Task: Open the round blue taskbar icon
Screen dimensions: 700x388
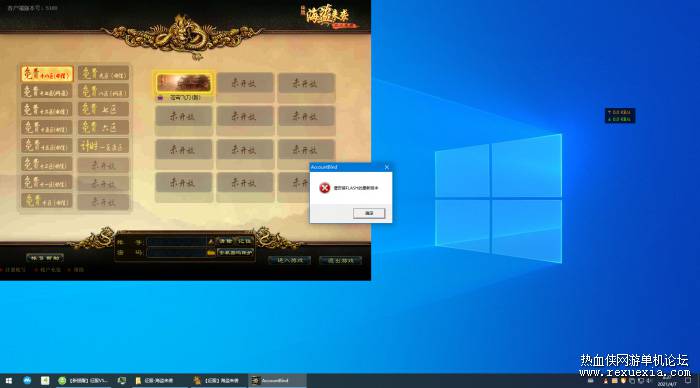Action: pos(27,380)
